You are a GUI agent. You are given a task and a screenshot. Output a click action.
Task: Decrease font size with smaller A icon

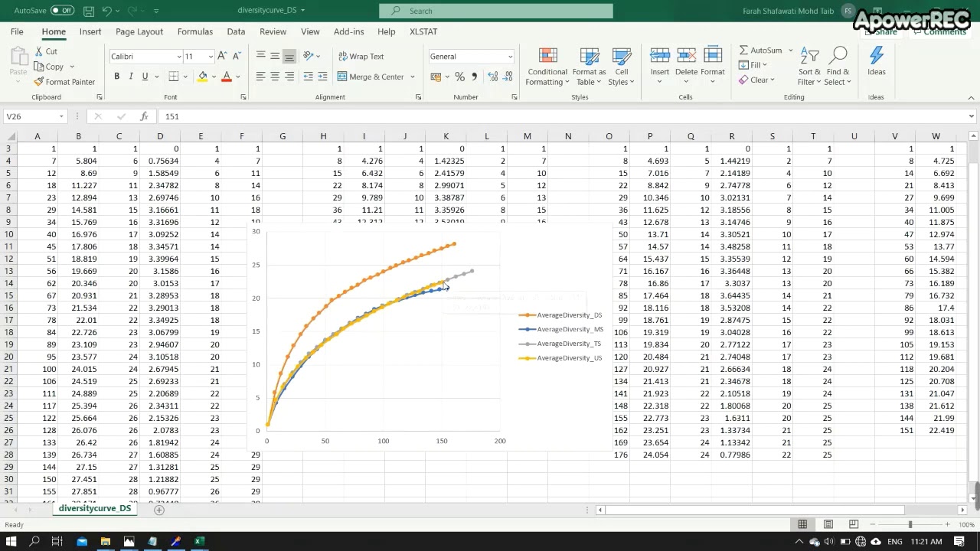pyautogui.click(x=236, y=56)
